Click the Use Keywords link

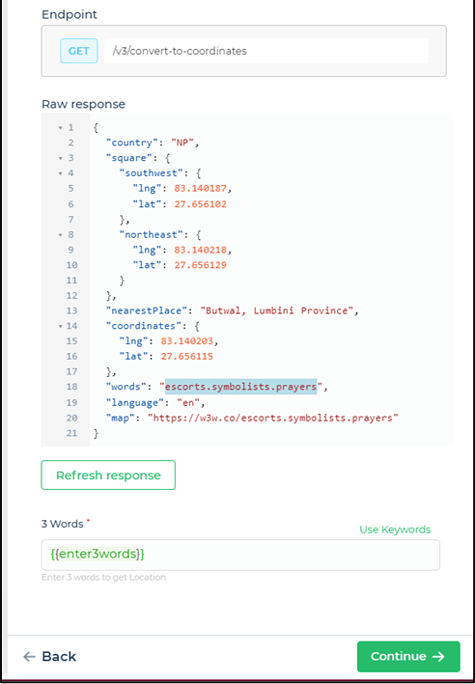(x=395, y=530)
